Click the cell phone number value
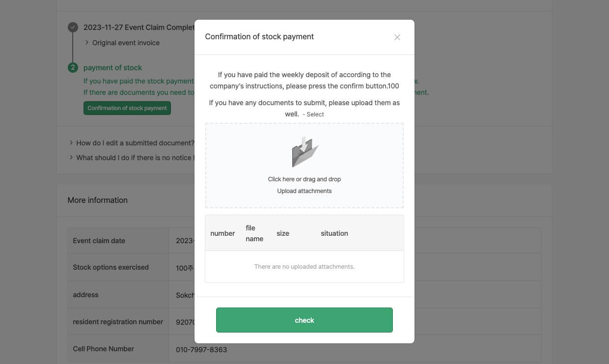 pos(201,350)
